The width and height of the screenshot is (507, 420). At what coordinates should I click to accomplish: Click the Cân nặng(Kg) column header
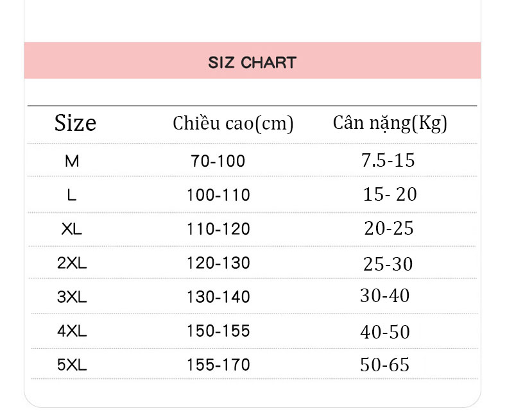[x=390, y=124]
